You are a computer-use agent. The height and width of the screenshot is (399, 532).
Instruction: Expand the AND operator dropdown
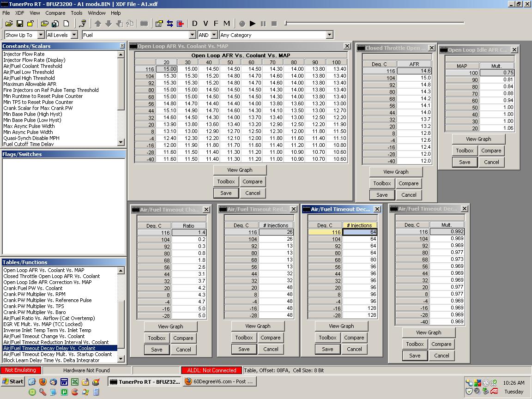pos(214,35)
